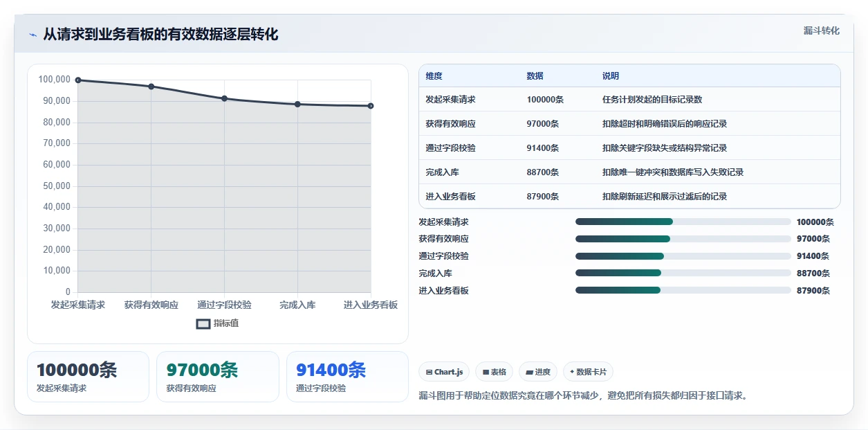Click the 进入业务看板 progress bar
Screen dimensions: 868x430
click(x=683, y=290)
